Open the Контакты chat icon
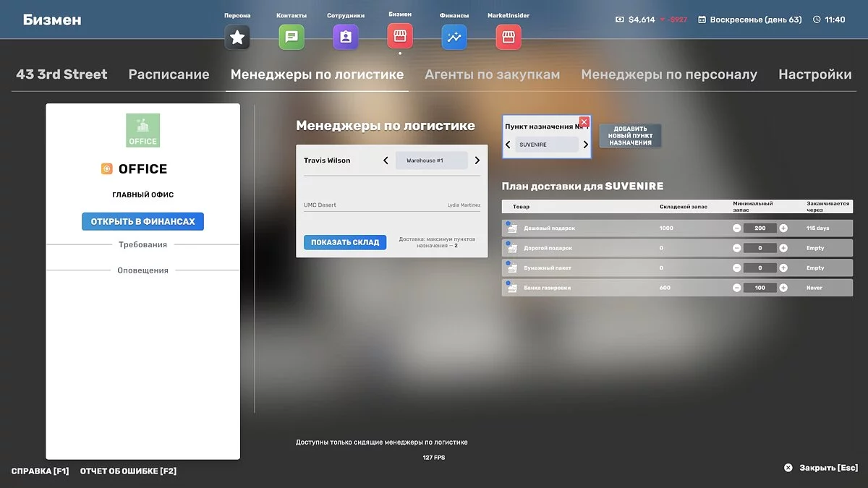This screenshot has height=488, width=868. 292,37
